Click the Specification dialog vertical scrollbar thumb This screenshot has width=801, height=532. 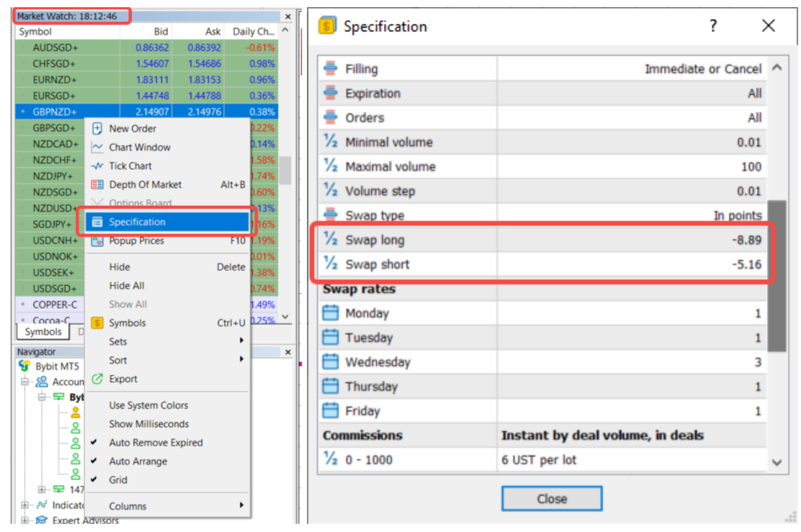(x=776, y=275)
